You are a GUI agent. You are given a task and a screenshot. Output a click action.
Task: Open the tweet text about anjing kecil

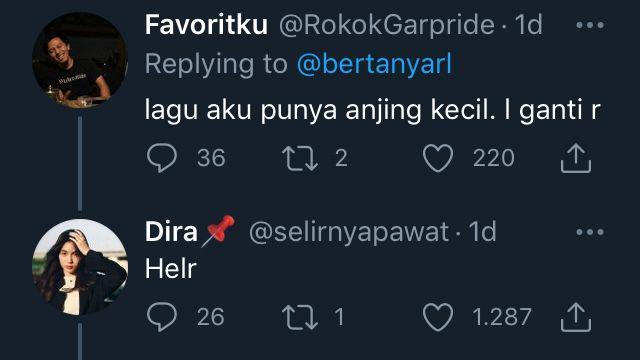(373, 110)
